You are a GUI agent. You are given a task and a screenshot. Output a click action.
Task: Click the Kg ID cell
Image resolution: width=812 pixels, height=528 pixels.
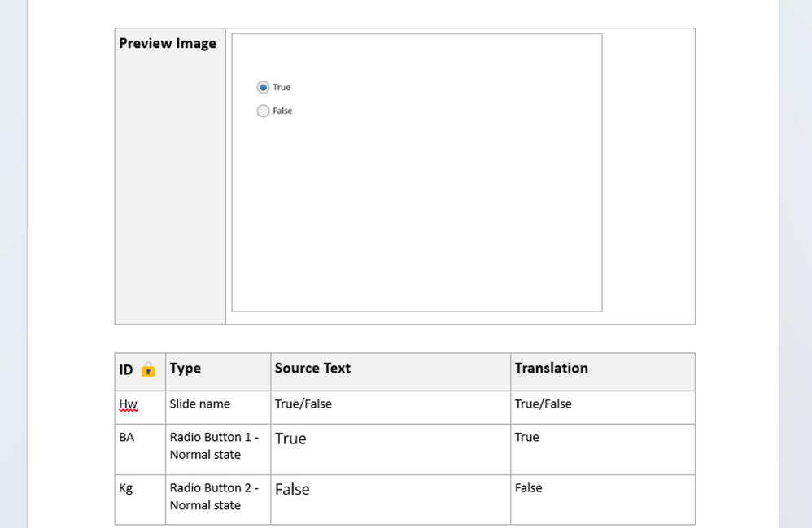click(x=126, y=488)
